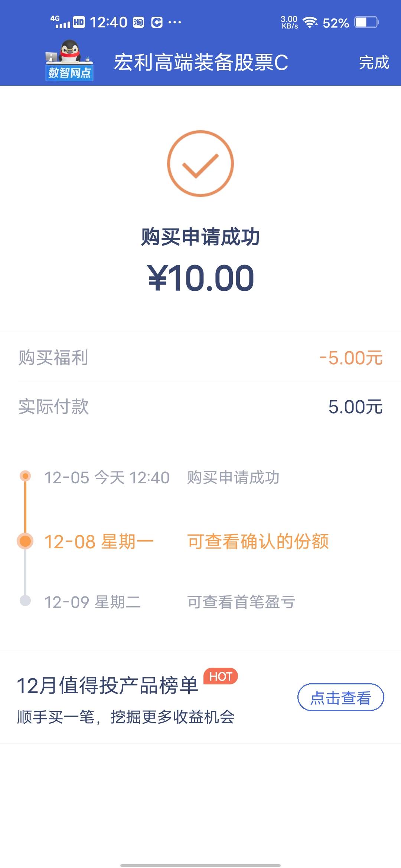Viewport: 401px width, 868px height.
Task: Tap the battery indicator icon
Action: [366, 23]
